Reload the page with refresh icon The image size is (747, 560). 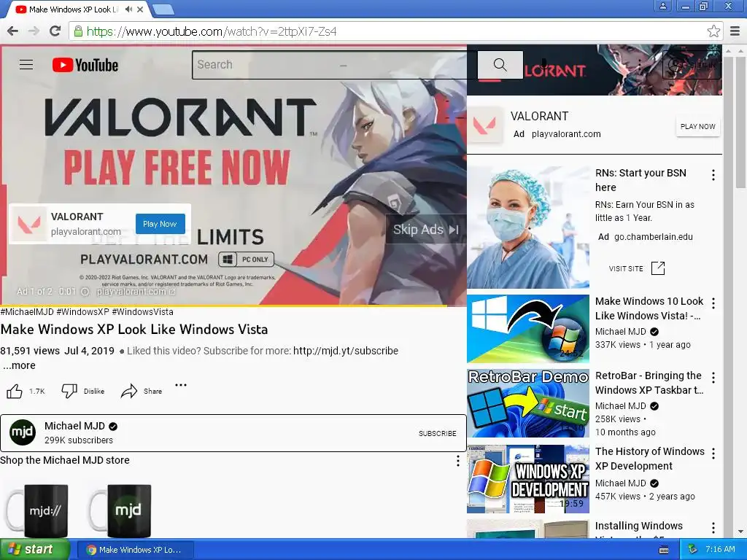tap(55, 31)
